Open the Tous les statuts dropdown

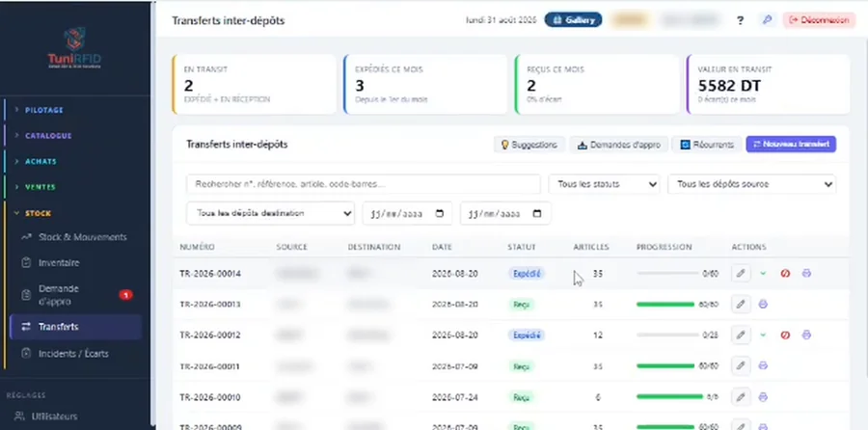604,184
